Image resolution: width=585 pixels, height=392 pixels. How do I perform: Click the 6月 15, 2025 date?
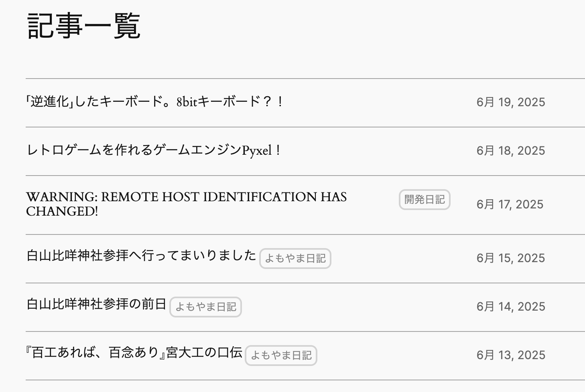tap(510, 258)
